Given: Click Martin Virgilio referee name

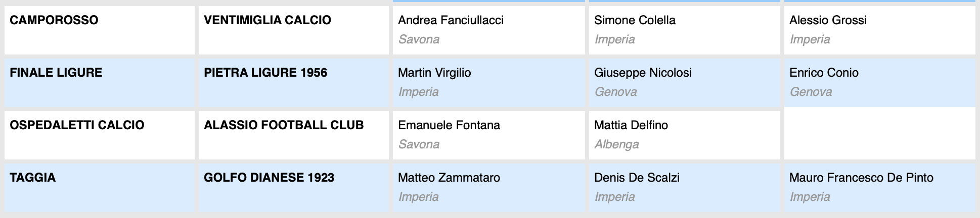Looking at the screenshot, I should point(434,73).
